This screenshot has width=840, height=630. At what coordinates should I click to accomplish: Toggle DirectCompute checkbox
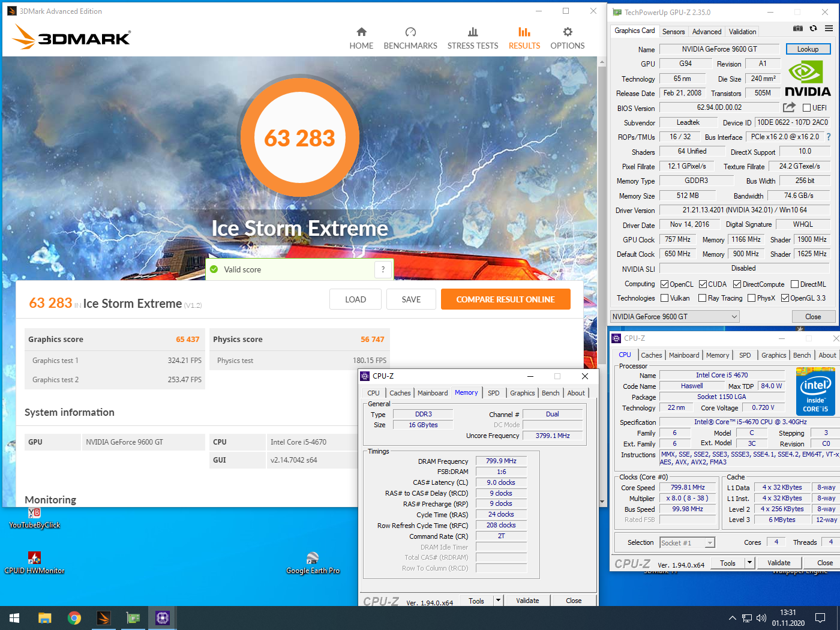(x=737, y=284)
